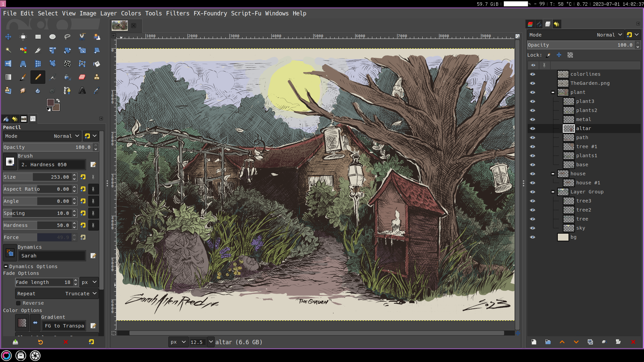Viewport: 644px width, 362px height.
Task: Select the Text tool
Action: [82, 90]
